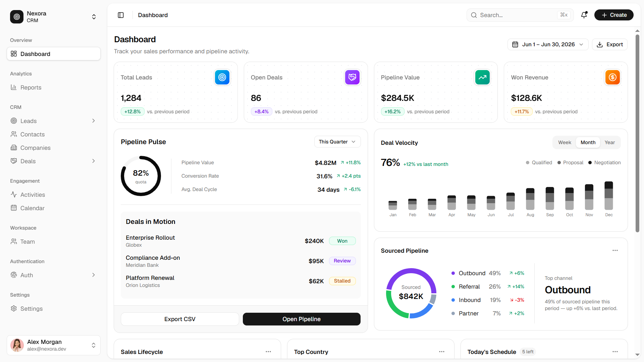Open Top Country more options menu
Screen dimensions: 644x362
441,352
